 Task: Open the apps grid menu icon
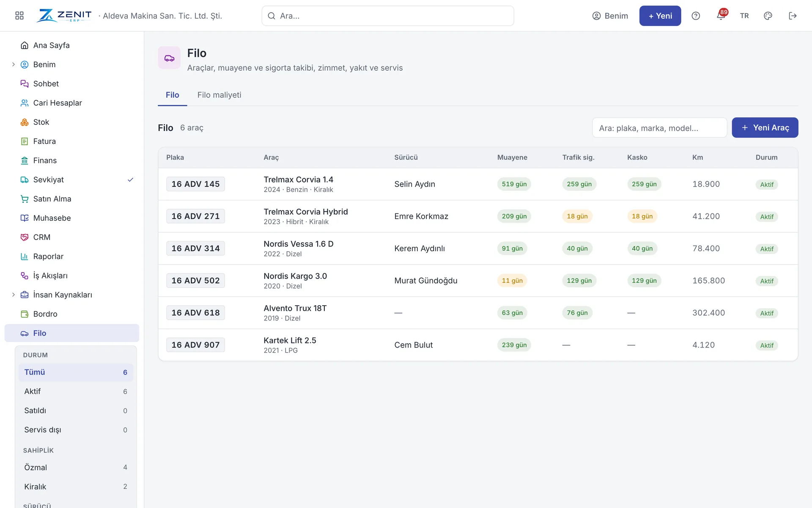[19, 16]
